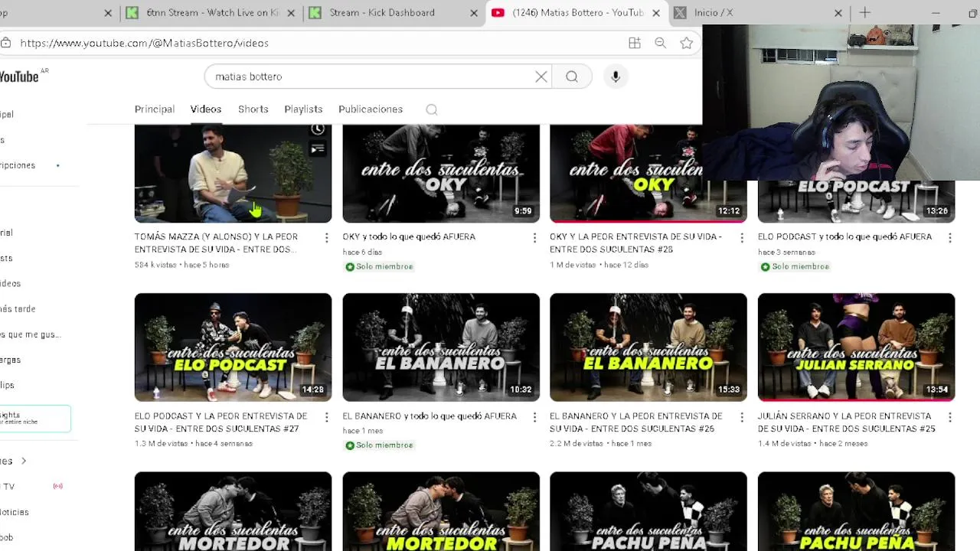
Task: Open the EL BANANERO 10:32 thumbnail
Action: click(441, 347)
